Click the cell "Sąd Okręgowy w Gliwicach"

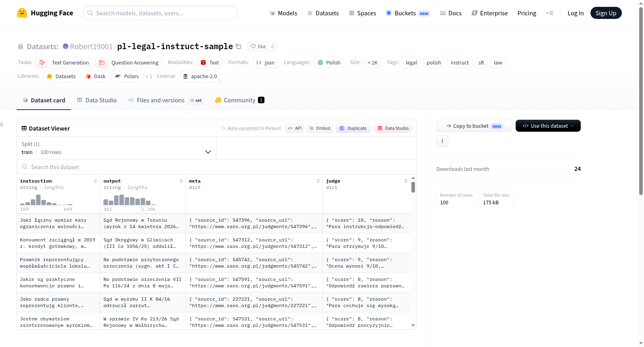(143, 243)
